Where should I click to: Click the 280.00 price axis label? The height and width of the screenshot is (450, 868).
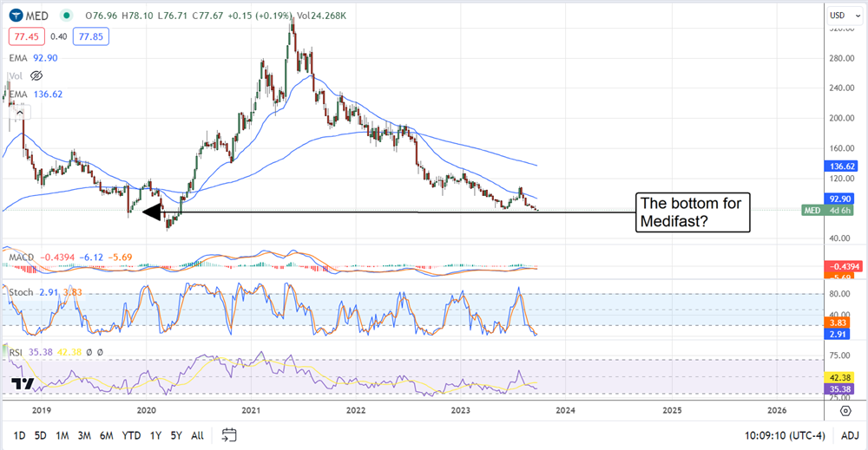coord(841,58)
